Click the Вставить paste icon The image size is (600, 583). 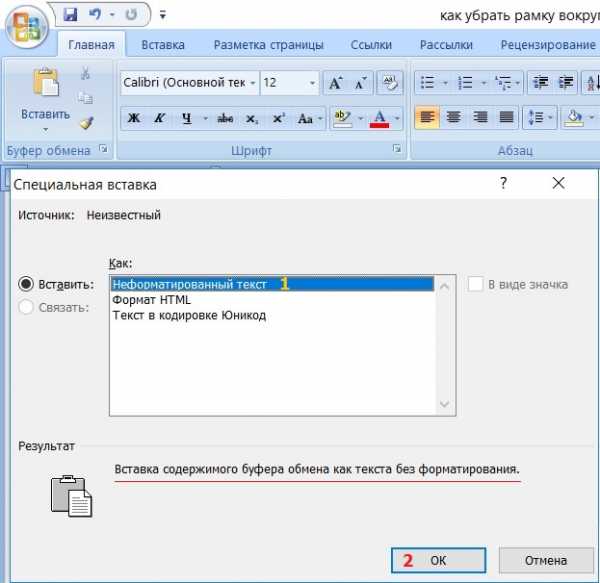coord(46,81)
